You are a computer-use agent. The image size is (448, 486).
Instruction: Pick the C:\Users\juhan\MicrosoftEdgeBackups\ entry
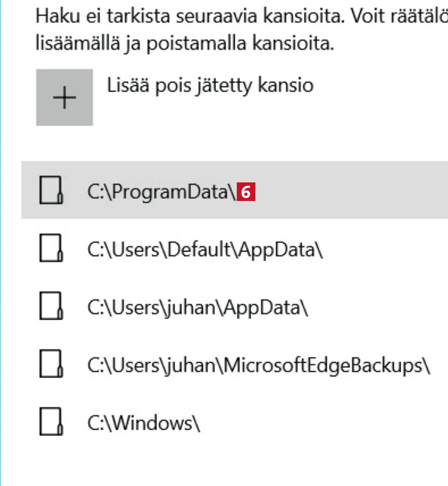pos(258,366)
